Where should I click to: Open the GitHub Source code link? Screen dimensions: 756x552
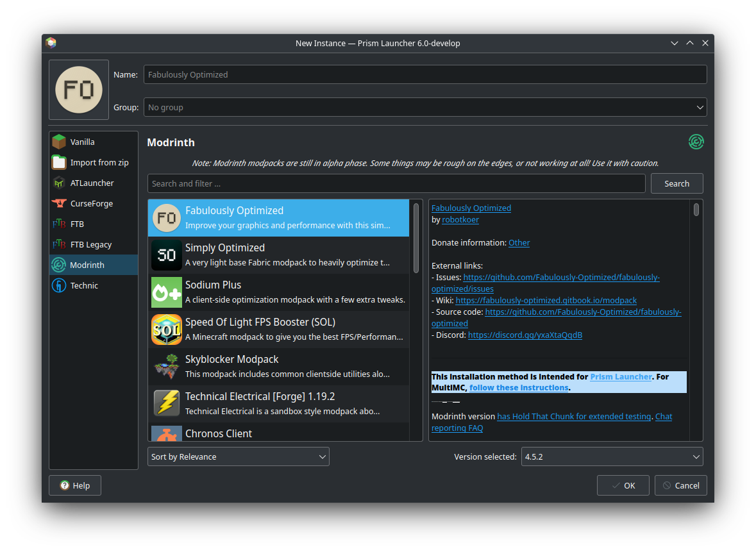click(583, 312)
